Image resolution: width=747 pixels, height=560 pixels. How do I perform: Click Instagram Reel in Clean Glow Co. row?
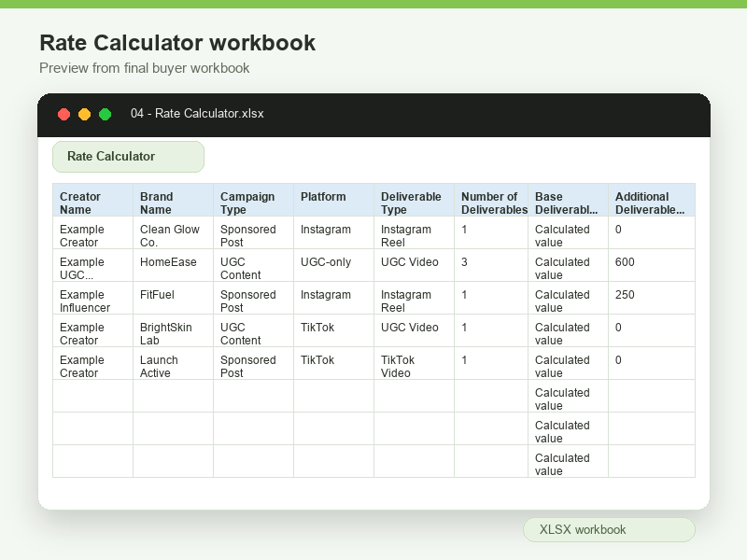pyautogui.click(x=414, y=232)
